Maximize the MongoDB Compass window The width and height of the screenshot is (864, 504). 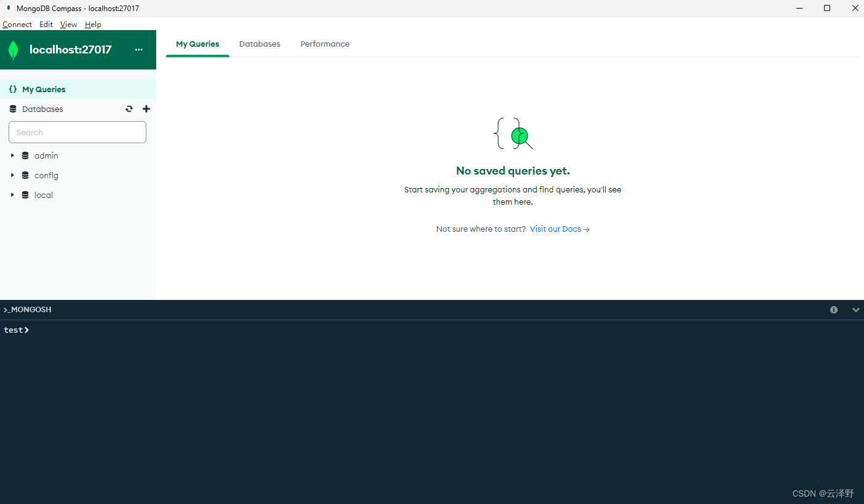[827, 9]
